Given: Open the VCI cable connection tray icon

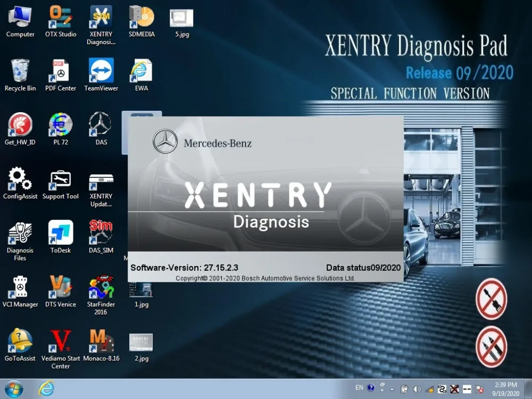Looking at the screenshot, I should [x=442, y=389].
